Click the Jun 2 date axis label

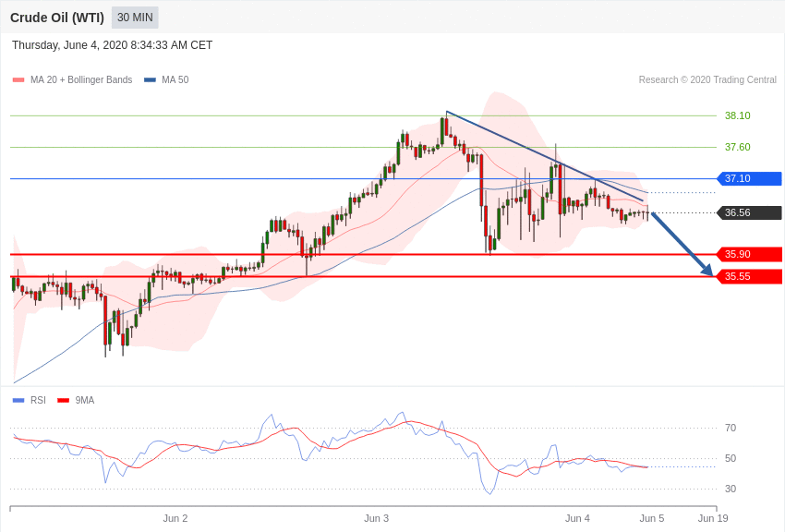[175, 518]
